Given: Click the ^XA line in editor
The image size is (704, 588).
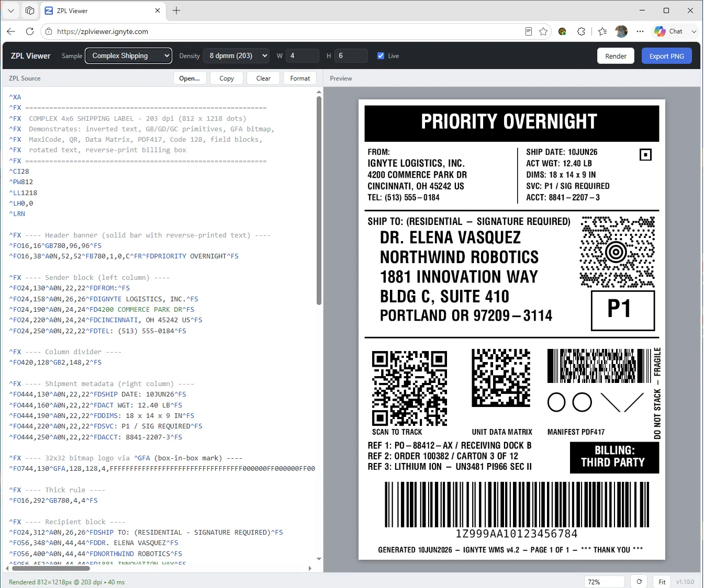Looking at the screenshot, I should [15, 97].
